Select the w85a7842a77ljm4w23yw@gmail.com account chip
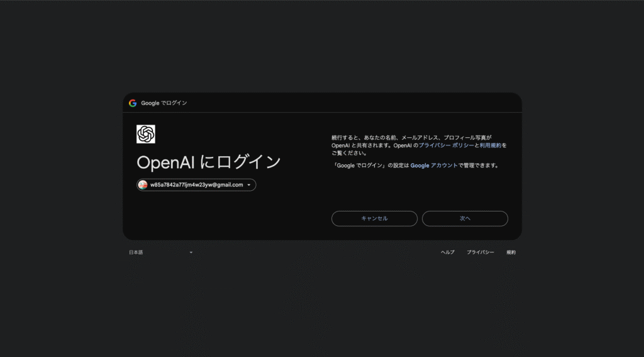Image resolution: width=644 pixels, height=357 pixels. pyautogui.click(x=196, y=185)
